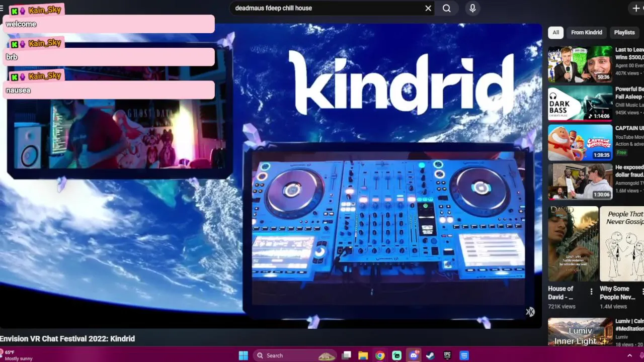
Task: Clear the YouTube search box text
Action: point(428,8)
